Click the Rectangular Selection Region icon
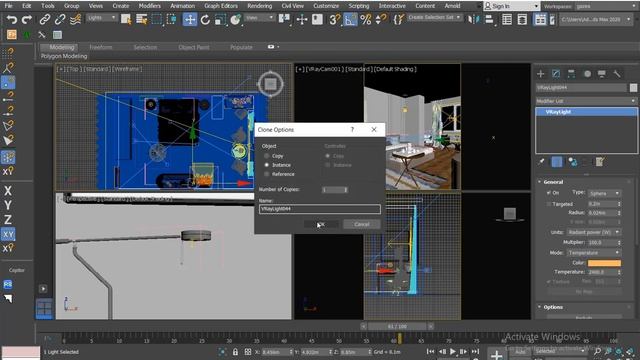The height and width of the screenshot is (360, 640). click(157, 19)
